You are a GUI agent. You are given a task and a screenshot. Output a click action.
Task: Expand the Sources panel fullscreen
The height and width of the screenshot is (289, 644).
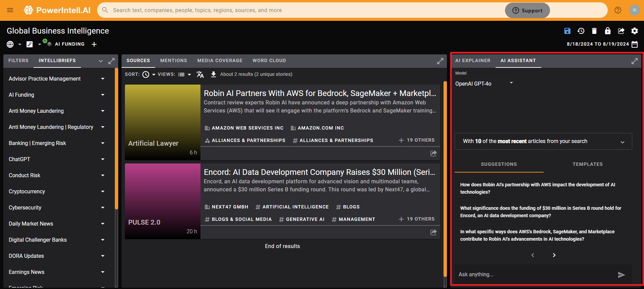coord(440,61)
